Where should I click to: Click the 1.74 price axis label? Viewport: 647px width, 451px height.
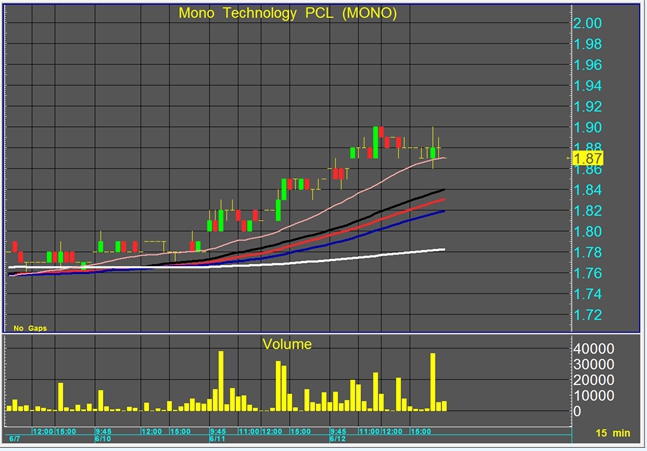click(x=588, y=294)
